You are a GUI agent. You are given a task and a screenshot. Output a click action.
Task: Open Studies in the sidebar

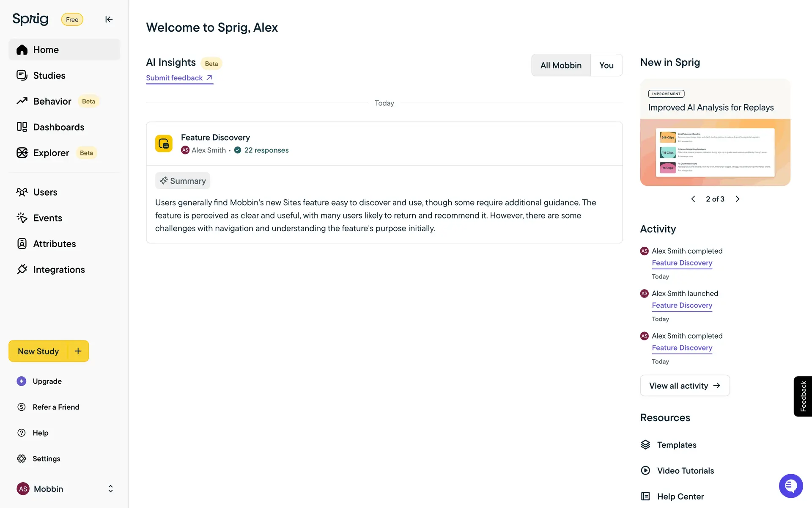pyautogui.click(x=49, y=75)
